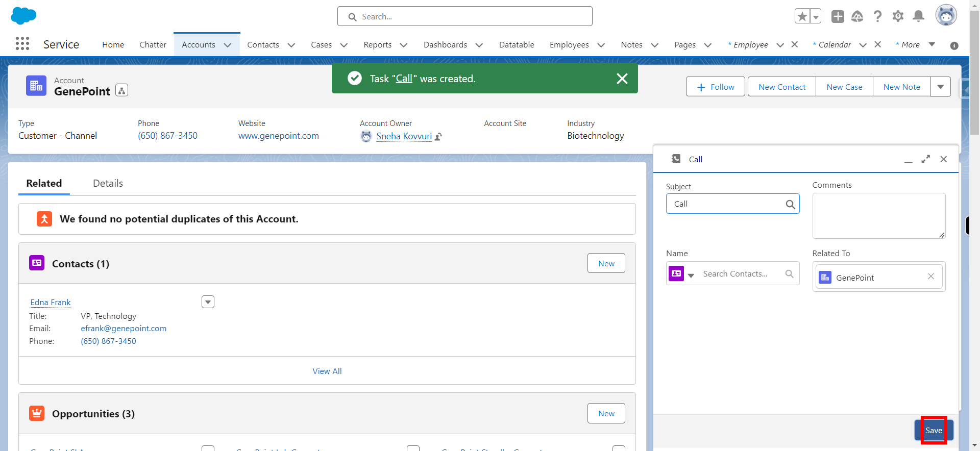The width and height of the screenshot is (980, 451).
Task: Go to the Chatter tab
Action: coord(153,45)
